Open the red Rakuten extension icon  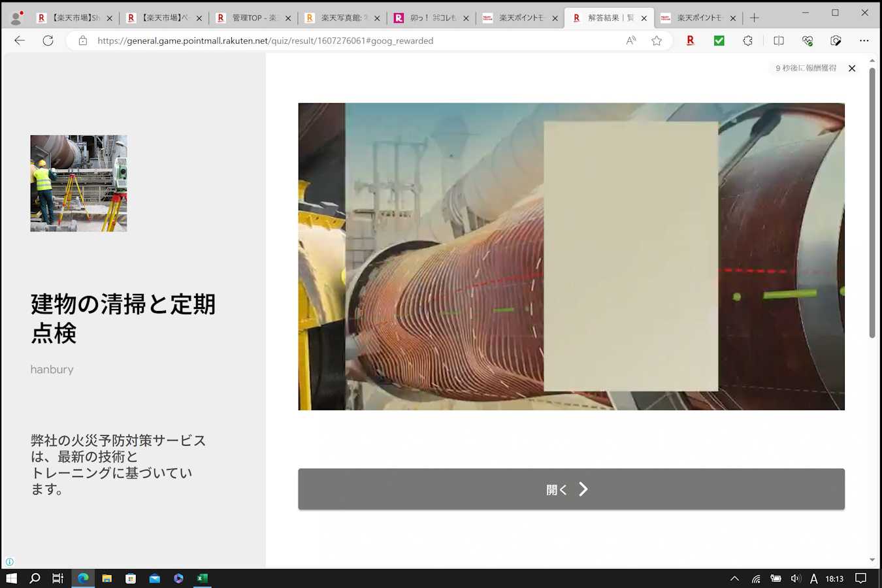coord(690,41)
